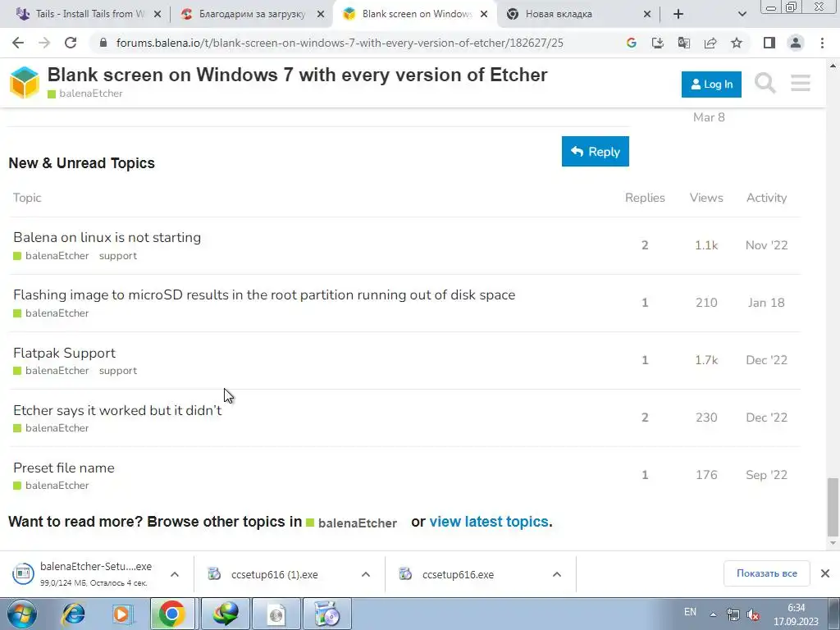
Task: Open balenaEtcher link in Want to read more
Action: pos(351,523)
